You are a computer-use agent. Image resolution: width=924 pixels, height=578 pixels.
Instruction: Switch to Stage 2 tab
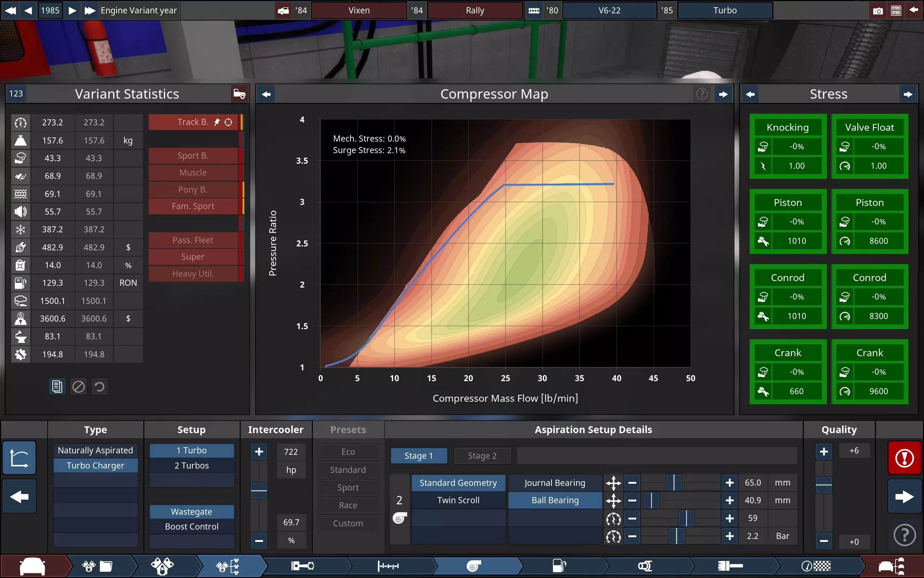click(482, 456)
